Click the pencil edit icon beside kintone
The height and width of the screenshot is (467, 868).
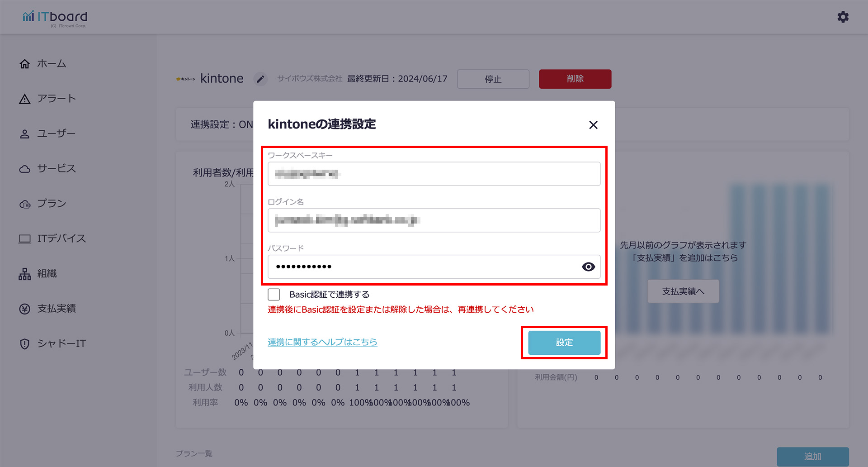click(260, 79)
